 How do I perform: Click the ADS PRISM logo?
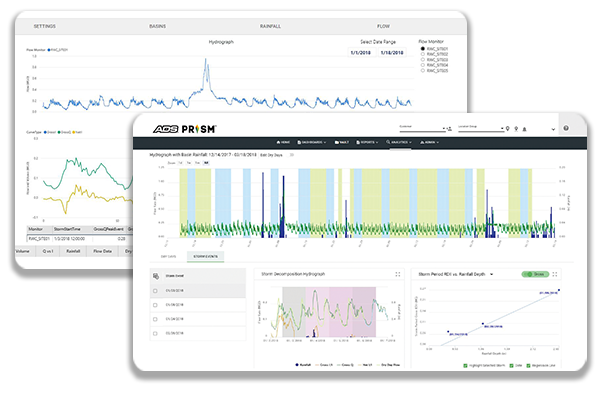tap(184, 129)
